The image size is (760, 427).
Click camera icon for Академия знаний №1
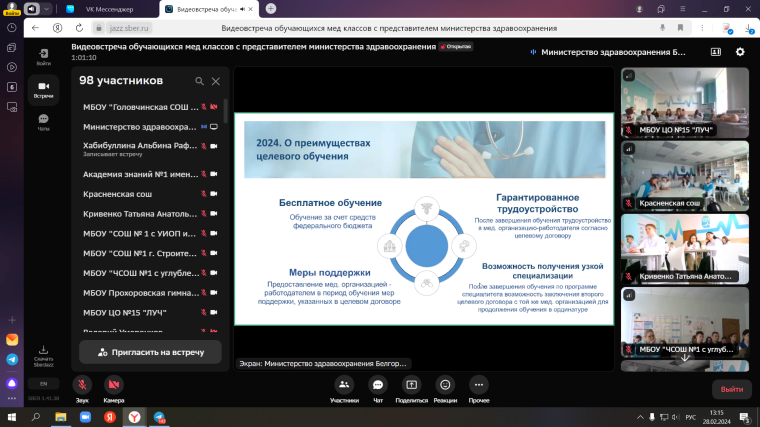(x=214, y=174)
